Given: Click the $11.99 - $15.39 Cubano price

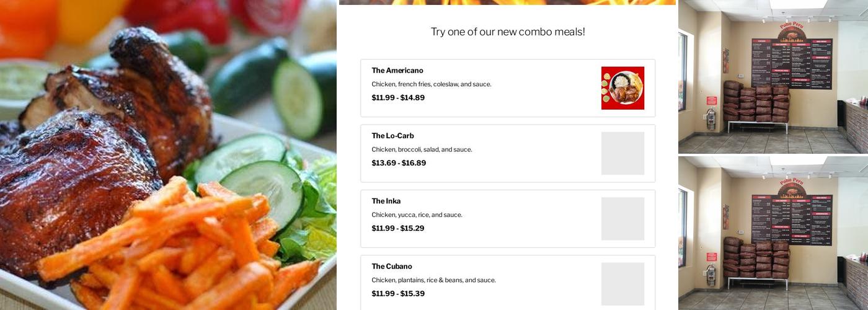Looking at the screenshot, I should point(398,293).
